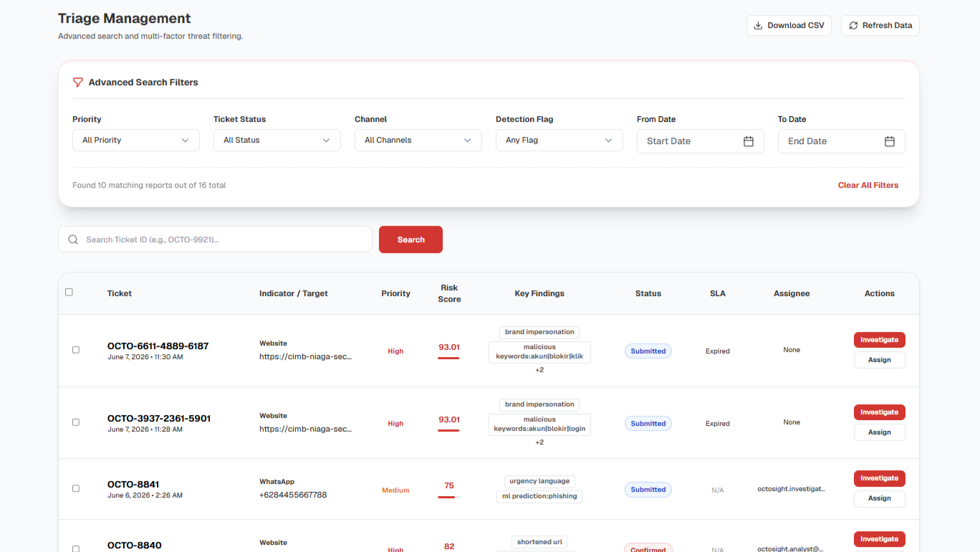The image size is (980, 552).
Task: Sort by the Risk Score column header
Action: (449, 293)
